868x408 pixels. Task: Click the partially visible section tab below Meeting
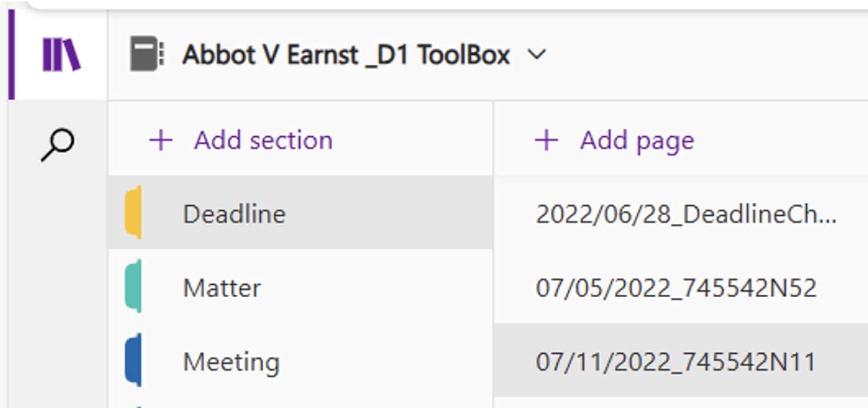[x=134, y=405]
